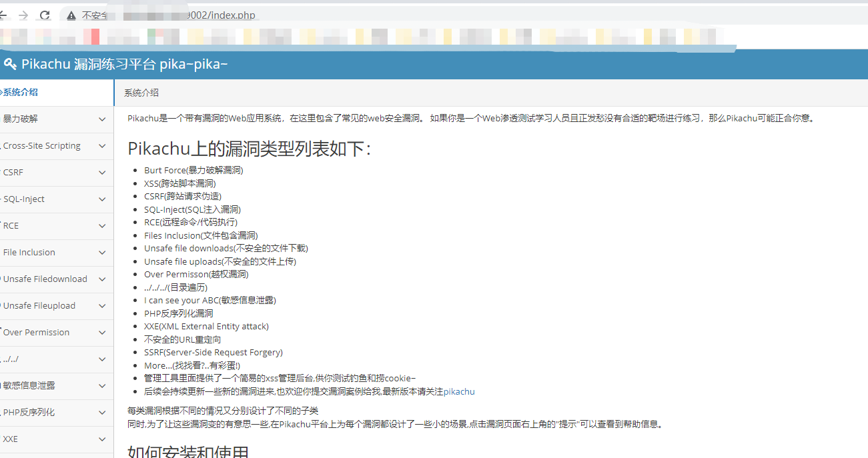Click the SSRF(Server-Side Request Forgery) item
868x458 pixels.
pyautogui.click(x=213, y=352)
